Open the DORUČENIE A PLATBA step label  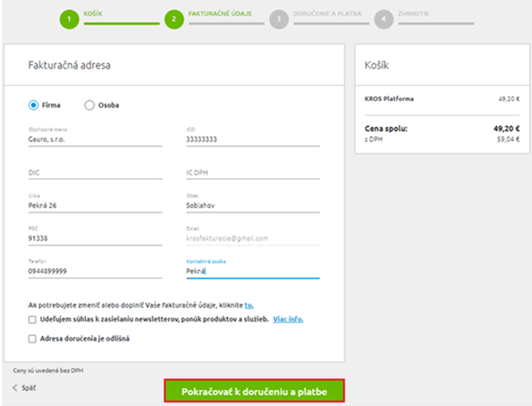(x=327, y=14)
